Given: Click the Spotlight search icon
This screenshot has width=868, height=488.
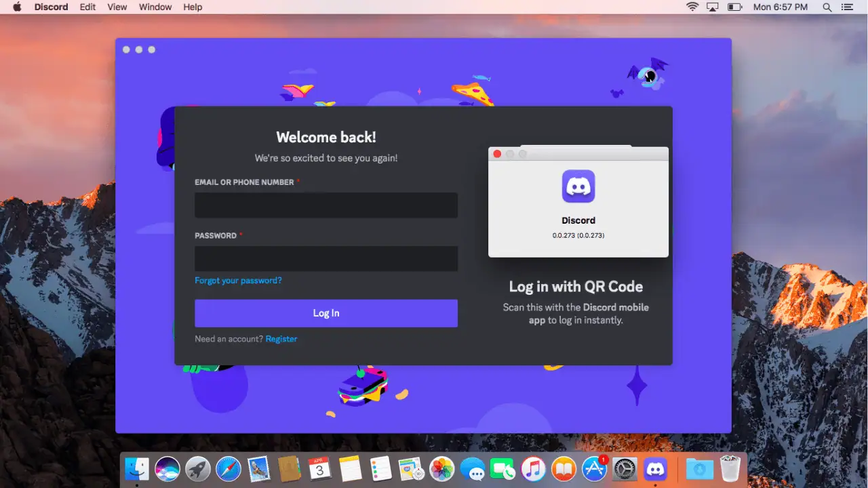Looking at the screenshot, I should point(827,7).
